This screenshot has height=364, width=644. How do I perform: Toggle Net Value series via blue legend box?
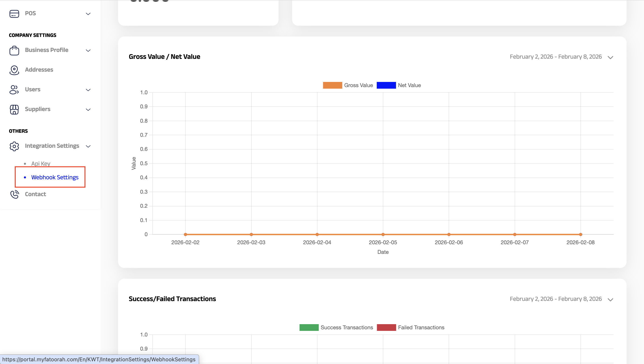click(386, 85)
